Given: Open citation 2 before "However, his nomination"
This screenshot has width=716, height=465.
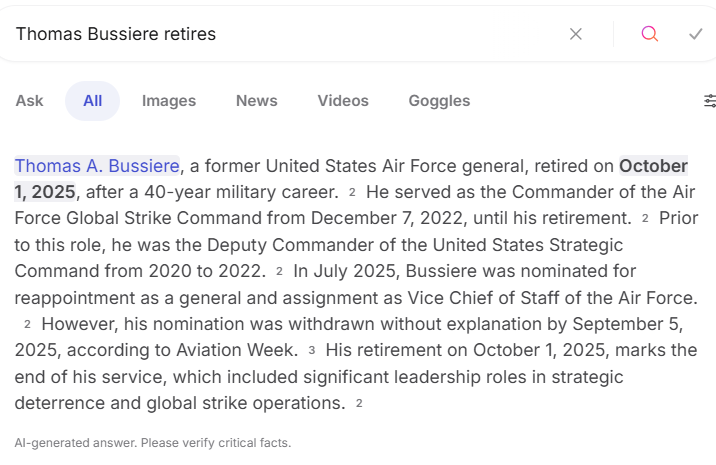Looking at the screenshot, I should point(27,324).
